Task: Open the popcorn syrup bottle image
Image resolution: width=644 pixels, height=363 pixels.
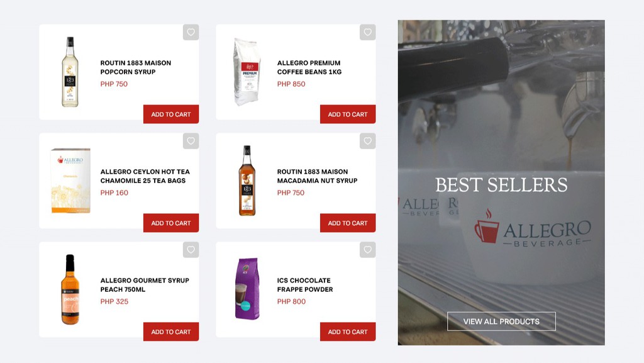Action: point(70,72)
